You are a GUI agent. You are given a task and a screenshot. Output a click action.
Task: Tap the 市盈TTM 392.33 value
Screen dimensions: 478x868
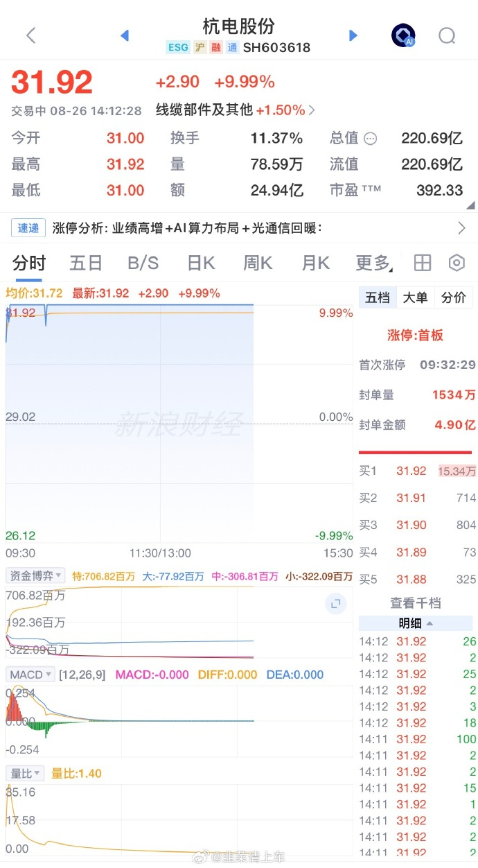click(440, 191)
